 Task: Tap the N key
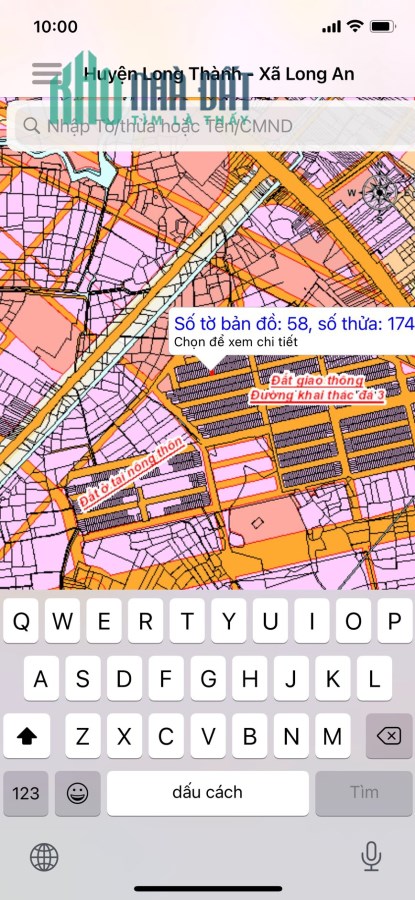[x=291, y=736]
